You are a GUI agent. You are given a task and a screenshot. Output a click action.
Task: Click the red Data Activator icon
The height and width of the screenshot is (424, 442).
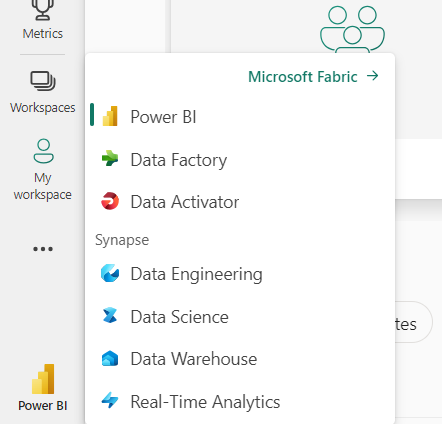pos(110,201)
